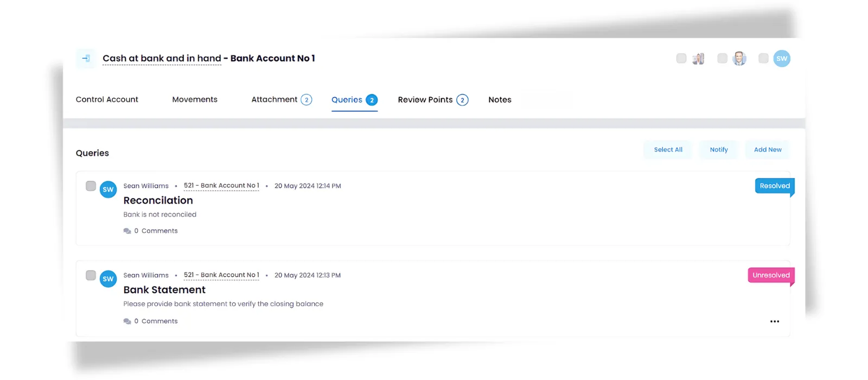Click the SW avatar in the header
This screenshot has height=380, width=868.
coord(781,59)
